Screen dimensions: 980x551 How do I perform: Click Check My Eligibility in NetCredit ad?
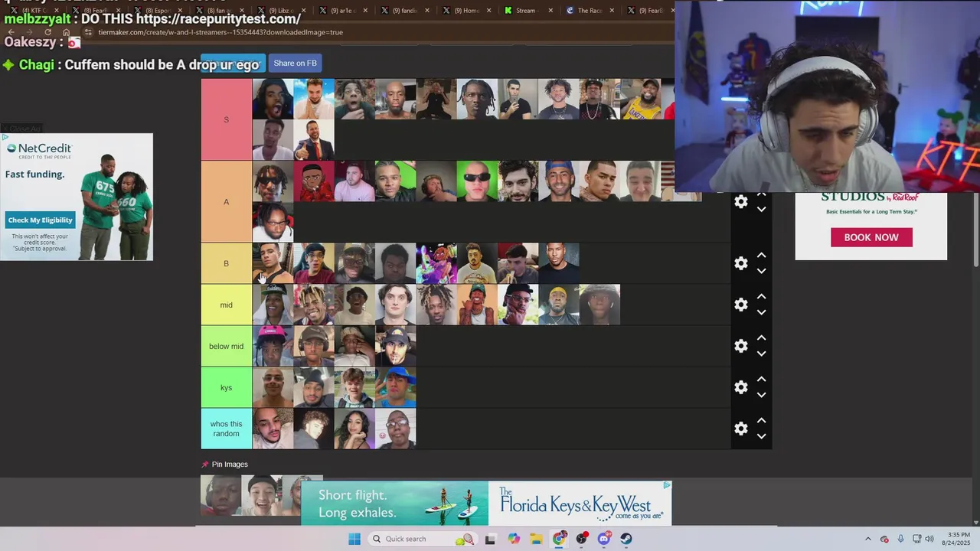[40, 220]
